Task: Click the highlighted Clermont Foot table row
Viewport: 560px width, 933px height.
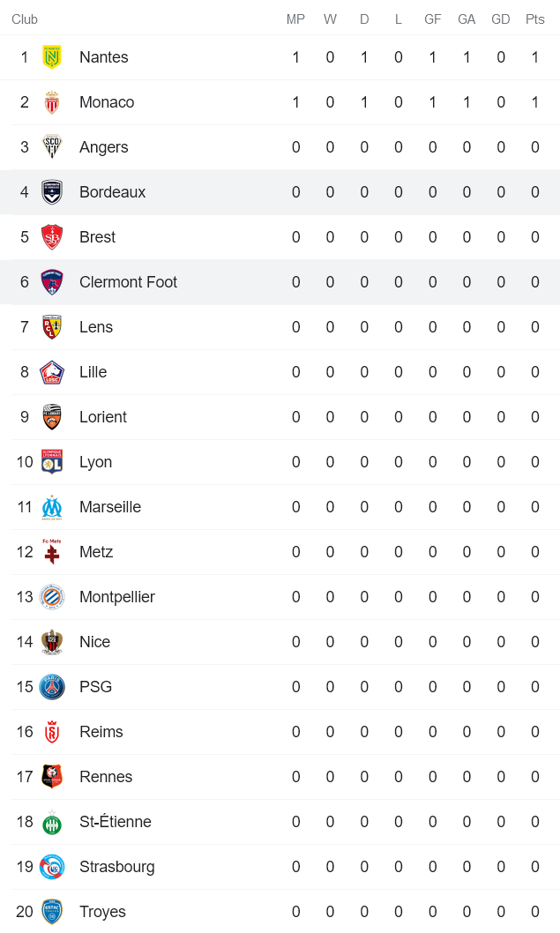Action: click(280, 281)
